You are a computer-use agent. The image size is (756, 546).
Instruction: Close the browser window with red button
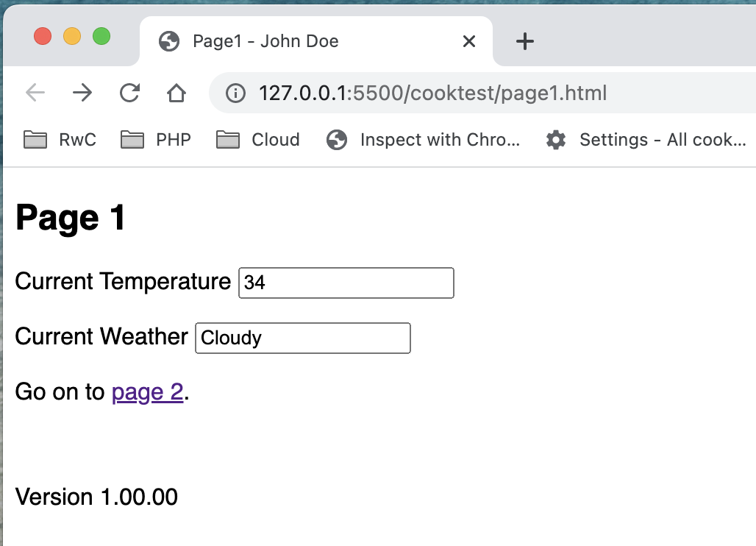43,36
